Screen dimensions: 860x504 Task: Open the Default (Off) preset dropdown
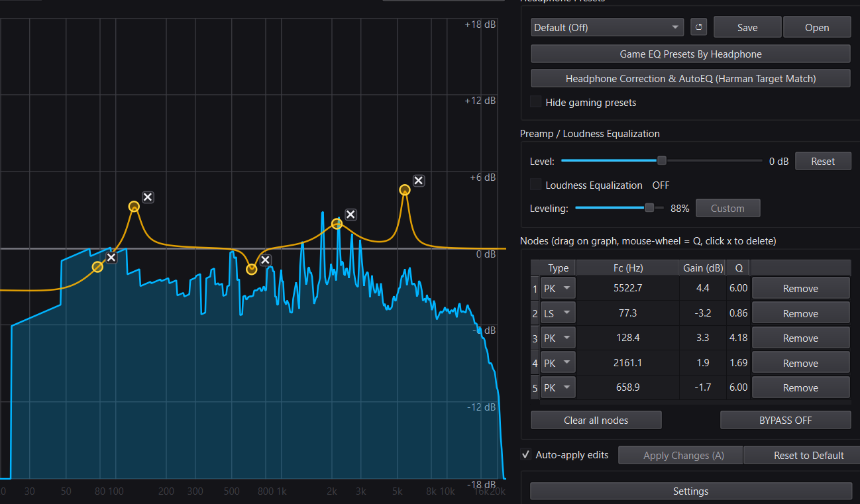tap(607, 27)
